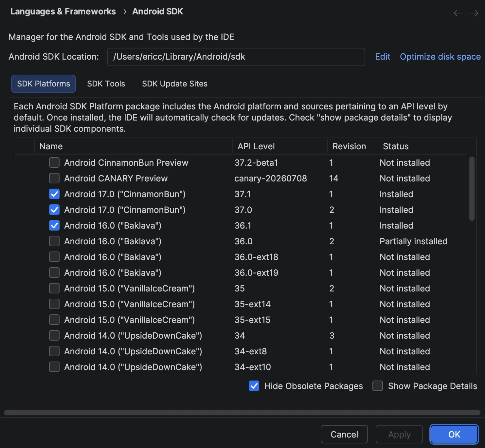This screenshot has width=485, height=448.
Task: Uncheck Android 16.0 API 36.1 checkbox
Action: (x=54, y=225)
